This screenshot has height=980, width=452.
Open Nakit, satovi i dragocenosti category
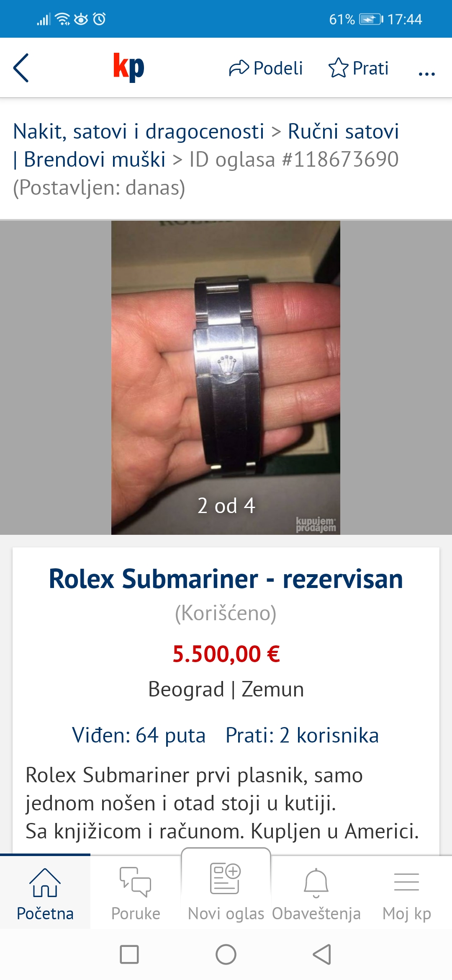coord(139,131)
